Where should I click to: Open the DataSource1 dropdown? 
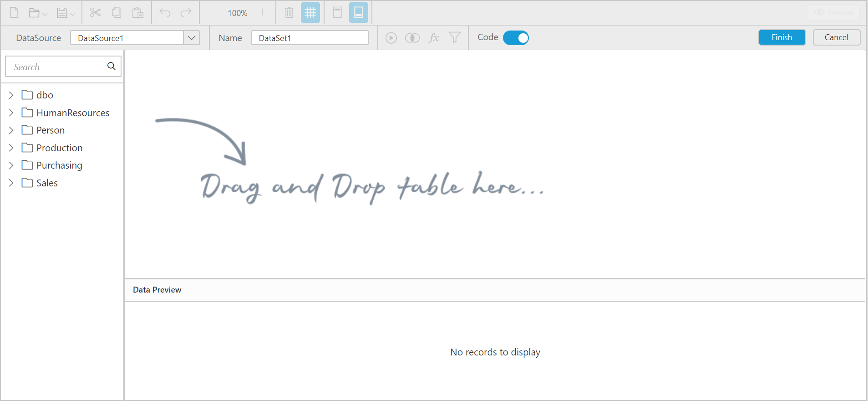coord(192,38)
